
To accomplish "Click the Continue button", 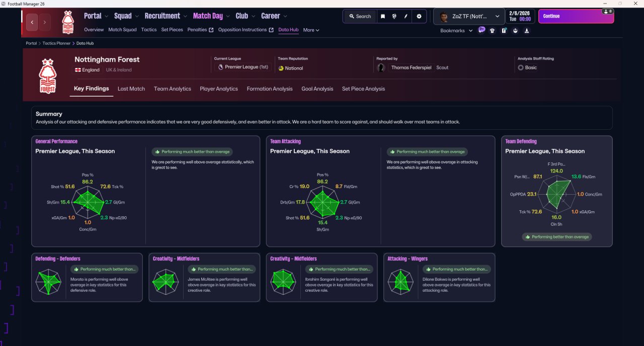I will (x=576, y=16).
